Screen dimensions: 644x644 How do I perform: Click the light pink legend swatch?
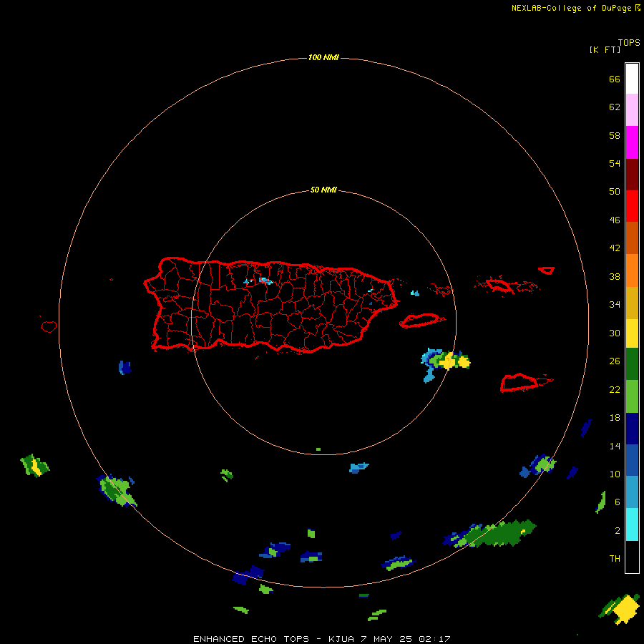coord(632,109)
